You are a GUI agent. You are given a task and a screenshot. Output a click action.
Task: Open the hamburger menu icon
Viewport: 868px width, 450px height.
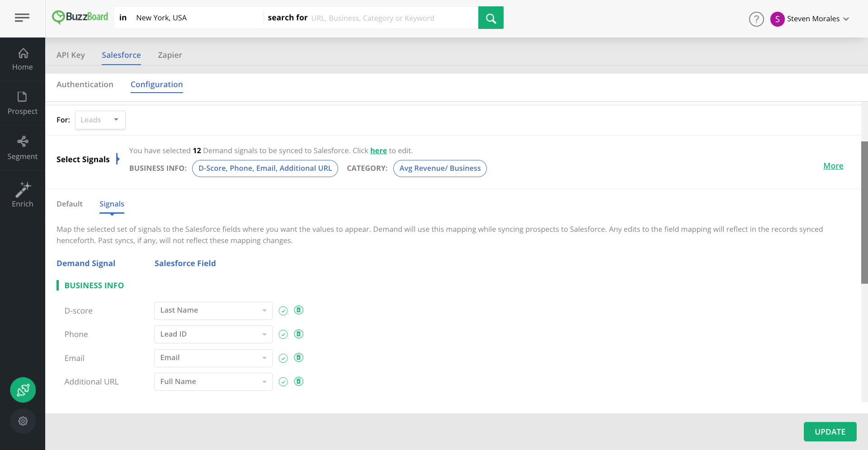click(x=22, y=18)
